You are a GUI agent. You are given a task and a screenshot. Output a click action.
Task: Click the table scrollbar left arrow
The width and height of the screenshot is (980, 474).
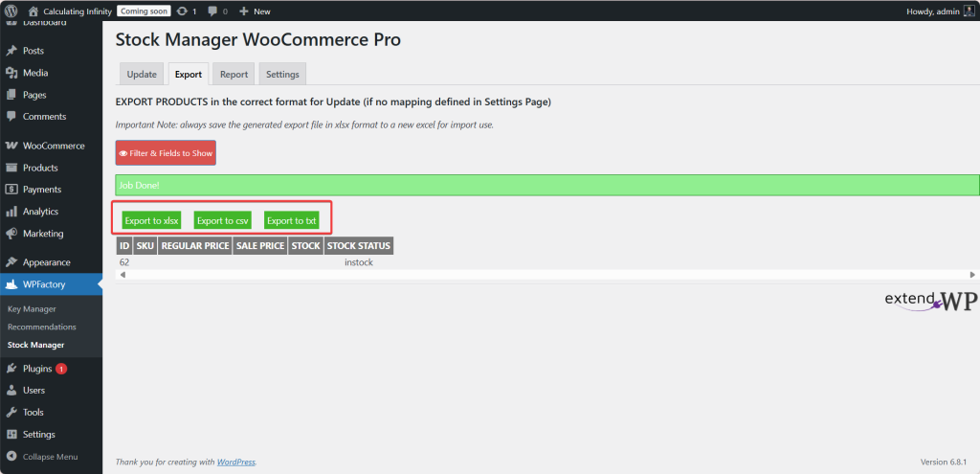(122, 275)
